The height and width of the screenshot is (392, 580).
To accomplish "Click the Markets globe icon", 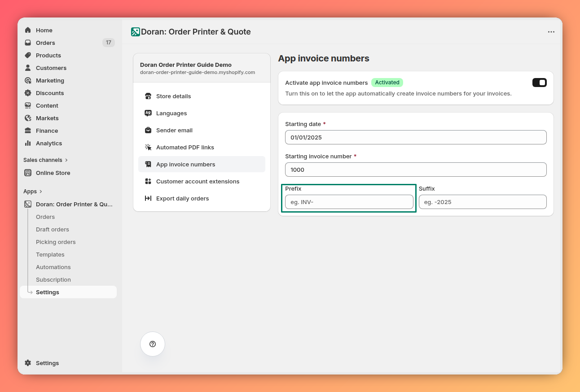I will pyautogui.click(x=28, y=118).
